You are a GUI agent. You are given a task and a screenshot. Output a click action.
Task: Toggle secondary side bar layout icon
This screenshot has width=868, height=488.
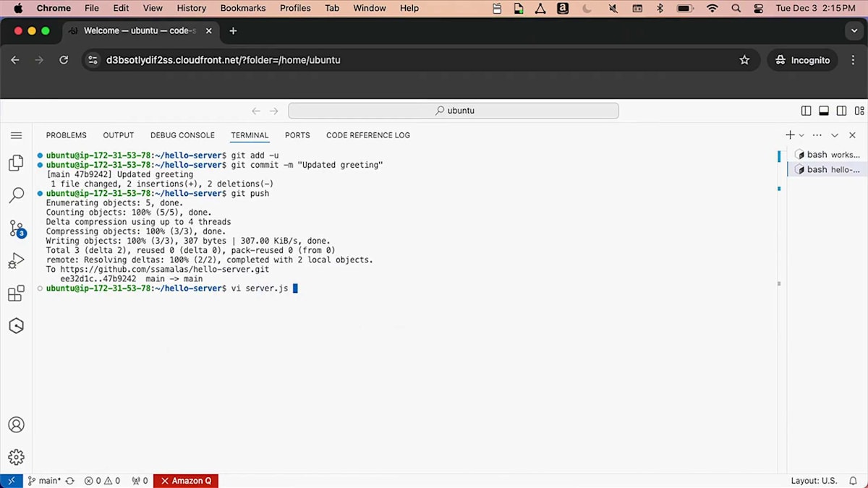tap(841, 111)
